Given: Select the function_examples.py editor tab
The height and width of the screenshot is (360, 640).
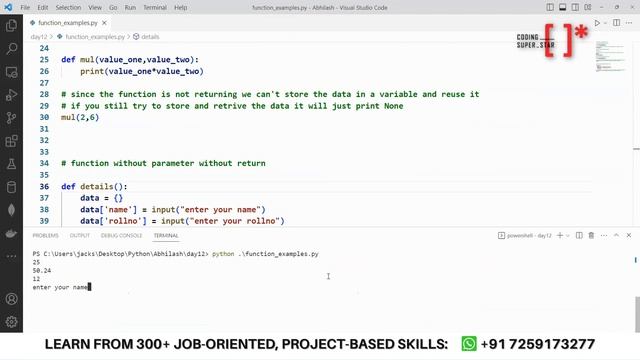Looking at the screenshot, I should click(68, 23).
